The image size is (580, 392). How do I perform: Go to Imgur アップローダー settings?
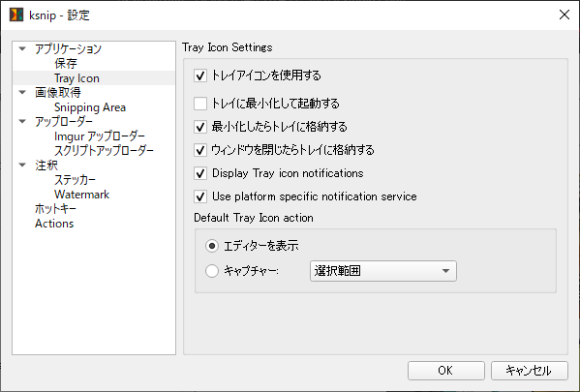[x=100, y=136]
